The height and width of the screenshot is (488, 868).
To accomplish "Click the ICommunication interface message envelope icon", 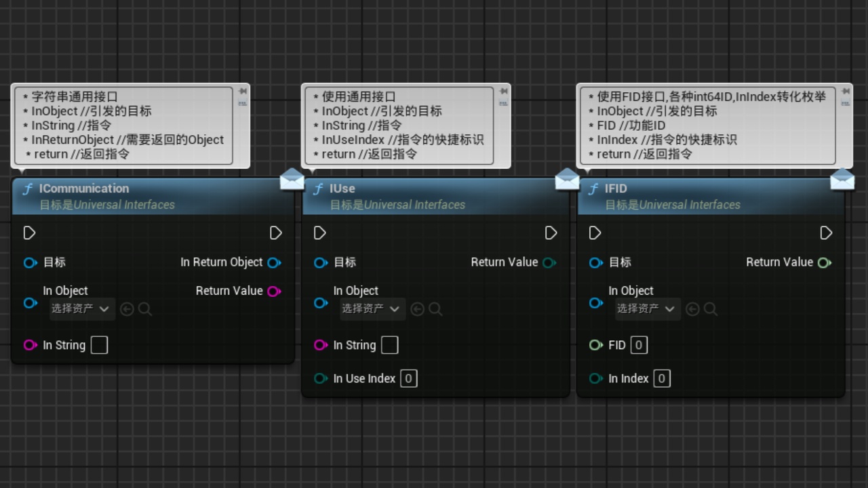I will coord(292,180).
